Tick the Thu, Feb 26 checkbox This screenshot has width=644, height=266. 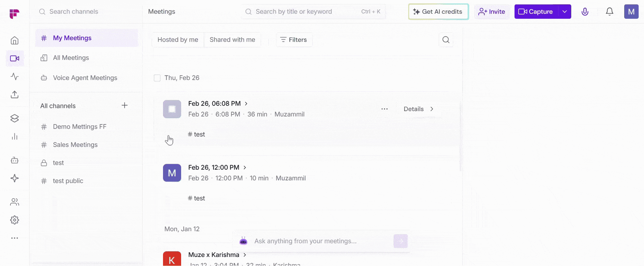tap(157, 78)
